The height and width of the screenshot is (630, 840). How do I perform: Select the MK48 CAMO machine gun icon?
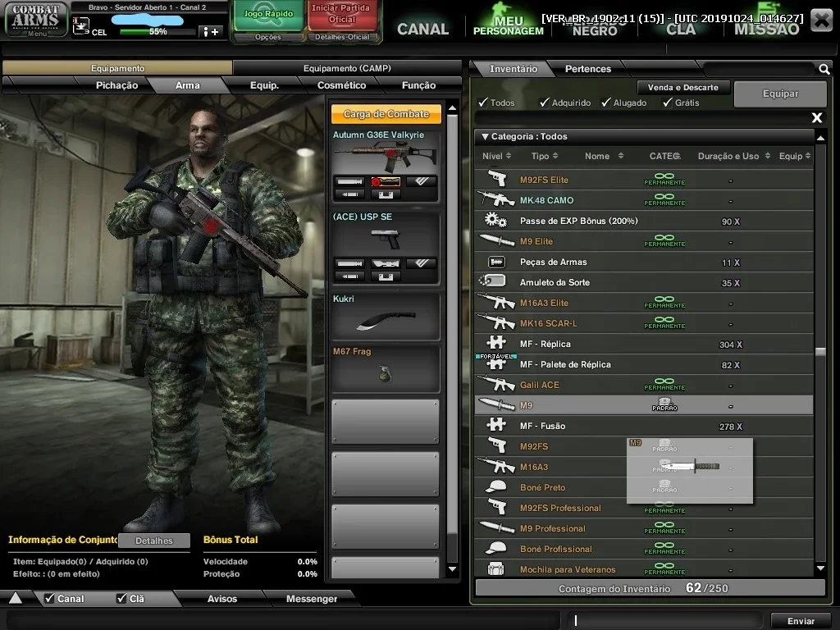pyautogui.click(x=495, y=200)
